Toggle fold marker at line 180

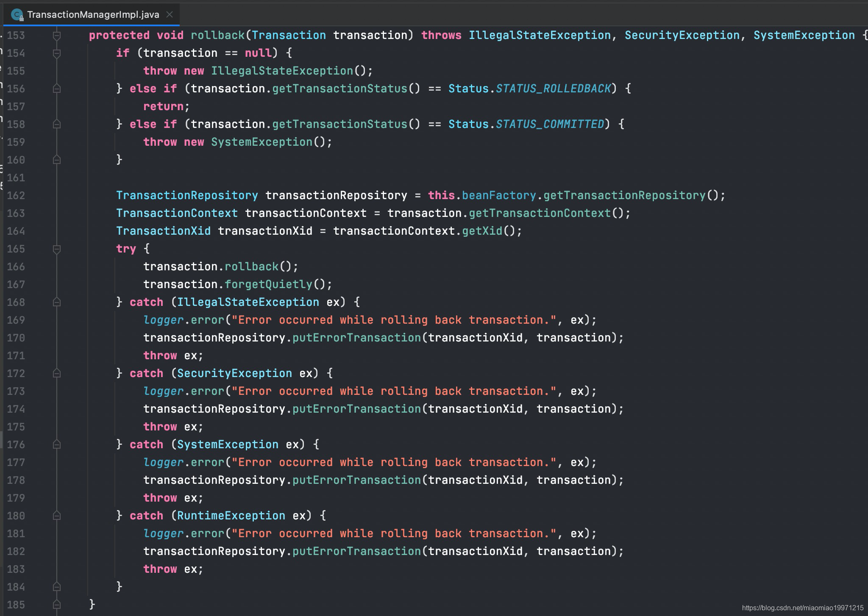57,516
